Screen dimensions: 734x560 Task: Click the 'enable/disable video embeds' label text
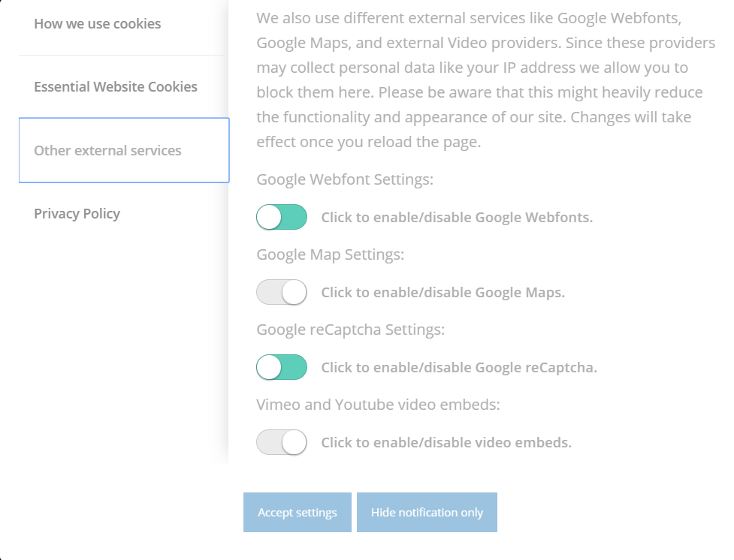coord(446,443)
